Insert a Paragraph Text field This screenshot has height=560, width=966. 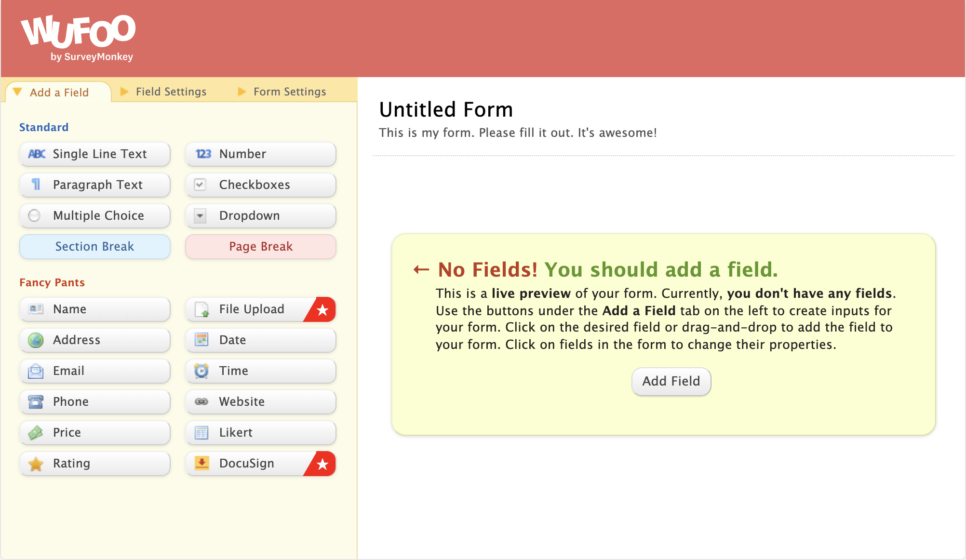point(95,185)
